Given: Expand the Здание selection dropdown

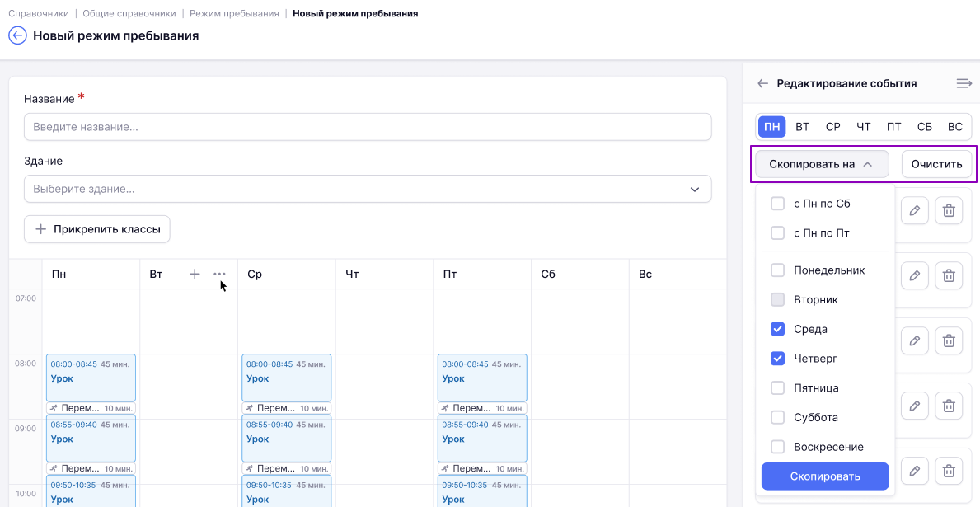Looking at the screenshot, I should coord(368,189).
